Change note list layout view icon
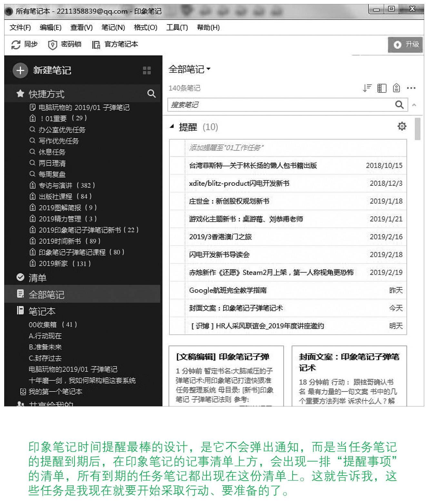The height and width of the screenshot is (504, 430). [382, 88]
